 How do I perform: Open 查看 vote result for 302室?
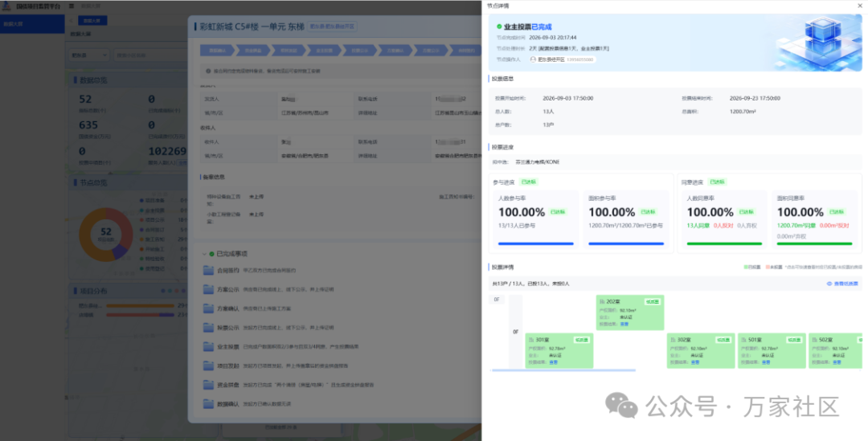point(694,362)
